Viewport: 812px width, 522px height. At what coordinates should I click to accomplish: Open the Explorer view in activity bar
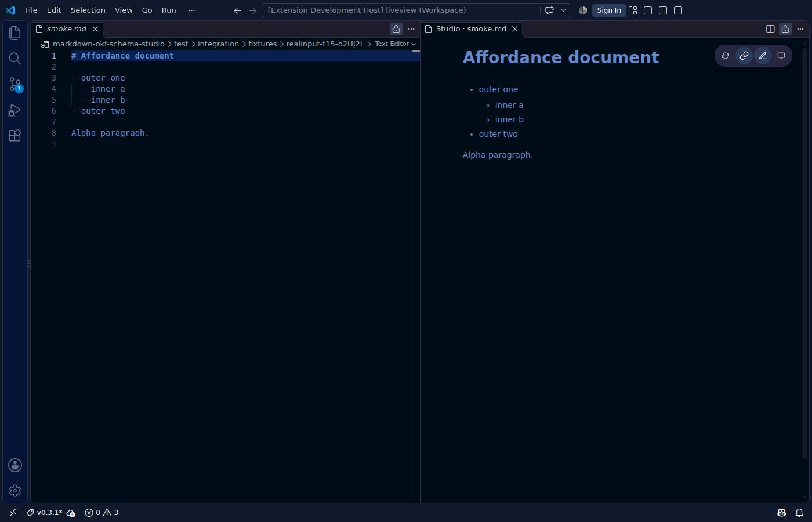[x=15, y=33]
